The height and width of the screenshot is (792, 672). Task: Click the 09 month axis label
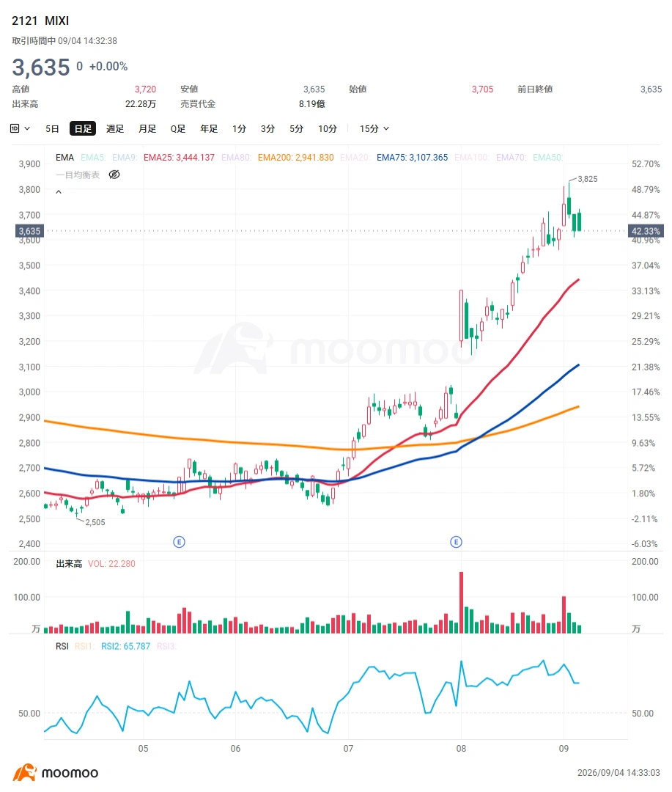coord(564,748)
